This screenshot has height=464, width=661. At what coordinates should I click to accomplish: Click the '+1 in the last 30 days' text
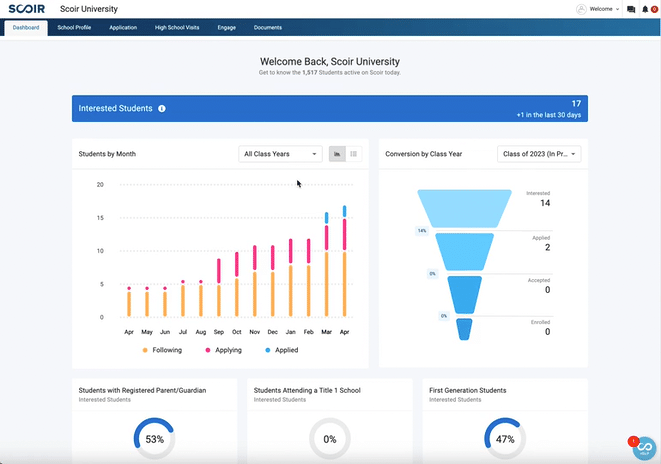[549, 115]
